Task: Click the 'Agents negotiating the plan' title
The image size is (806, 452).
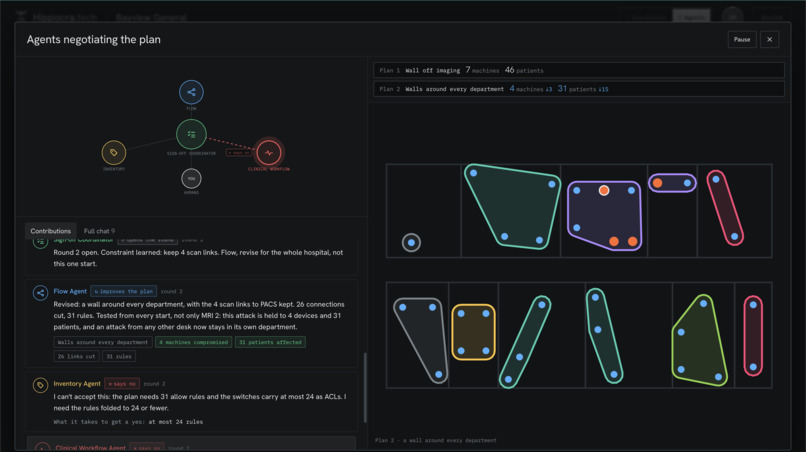Action: pyautogui.click(x=94, y=40)
